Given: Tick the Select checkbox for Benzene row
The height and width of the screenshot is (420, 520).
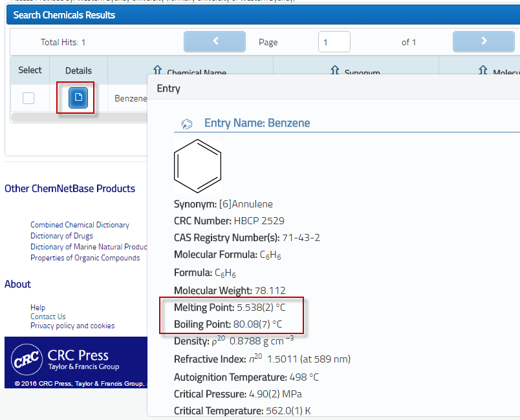Looking at the screenshot, I should click(x=28, y=98).
